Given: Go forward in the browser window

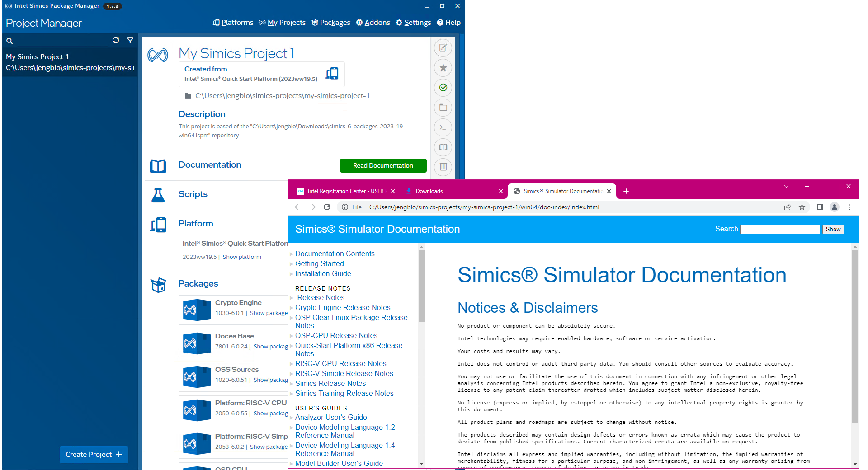Looking at the screenshot, I should 312,207.
